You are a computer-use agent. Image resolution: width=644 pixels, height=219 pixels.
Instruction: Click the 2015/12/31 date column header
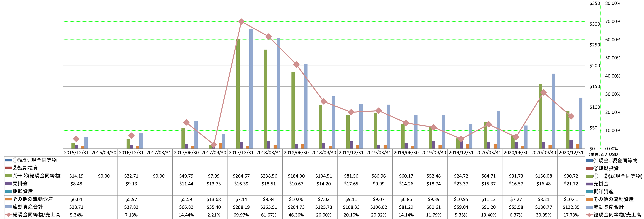(76, 153)
